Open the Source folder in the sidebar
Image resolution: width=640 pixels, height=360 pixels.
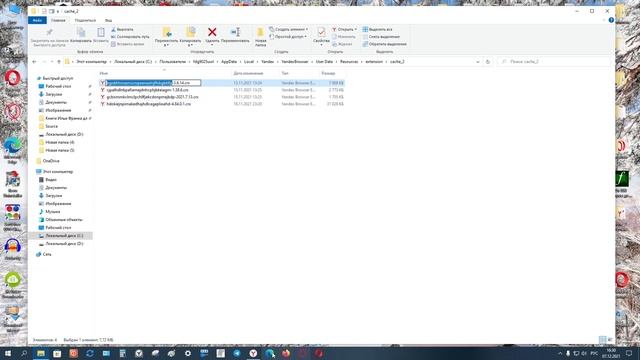(x=51, y=126)
